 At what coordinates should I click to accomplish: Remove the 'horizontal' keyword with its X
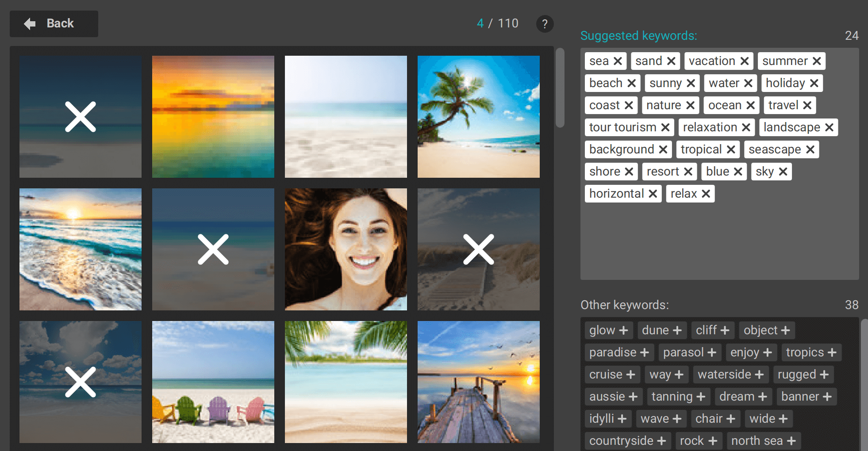[653, 194]
